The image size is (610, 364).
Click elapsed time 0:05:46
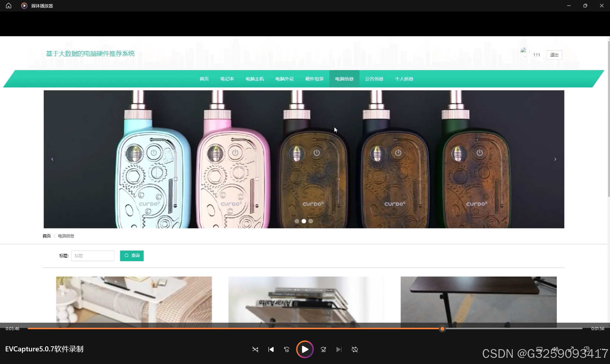(12, 329)
